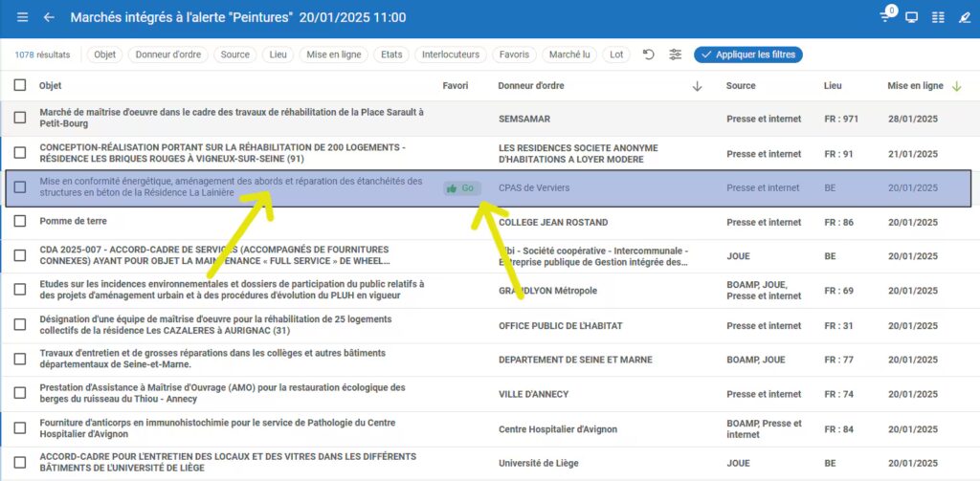Open the selection list icon with badge 0

click(x=885, y=17)
